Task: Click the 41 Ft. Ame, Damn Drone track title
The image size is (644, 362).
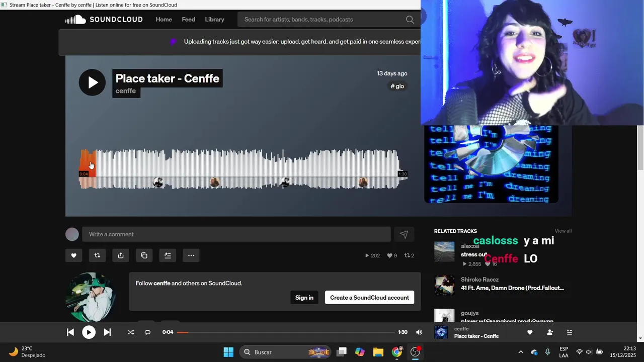Action: click(512, 288)
